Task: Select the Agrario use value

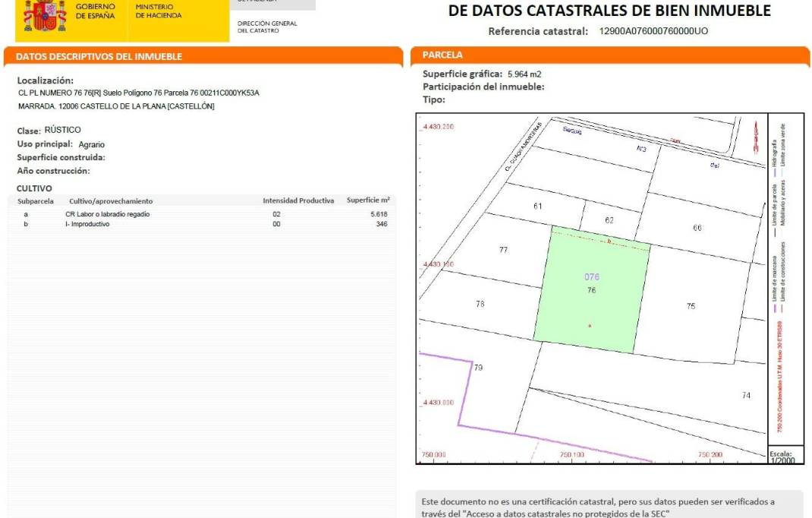Action: 92,144
